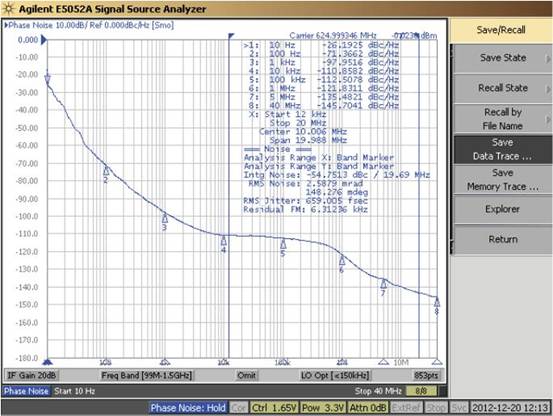This screenshot has height=416, width=553.
Task: Click marker 7 triangle at 5 MHz
Action: tap(383, 283)
